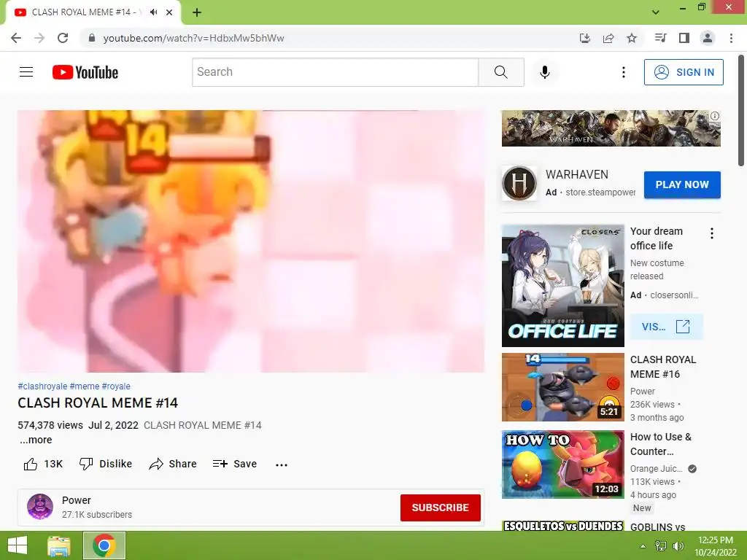Open a new browser tab

pyautogui.click(x=197, y=12)
